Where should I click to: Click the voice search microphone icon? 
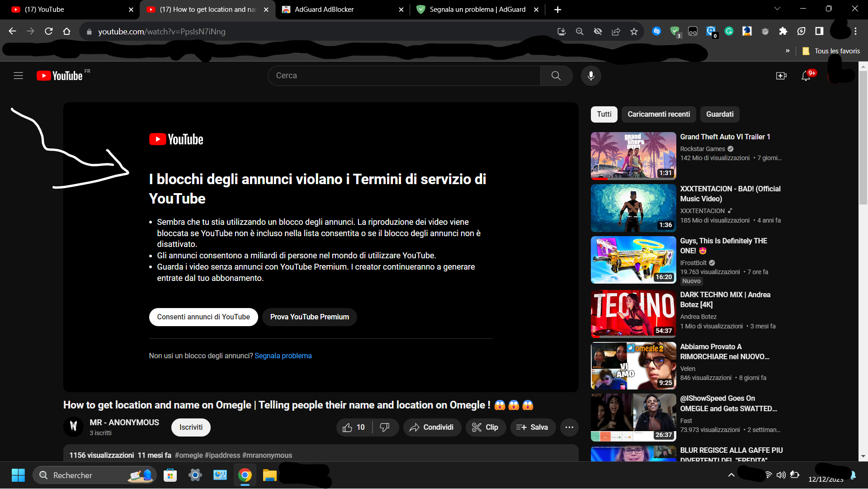591,76
